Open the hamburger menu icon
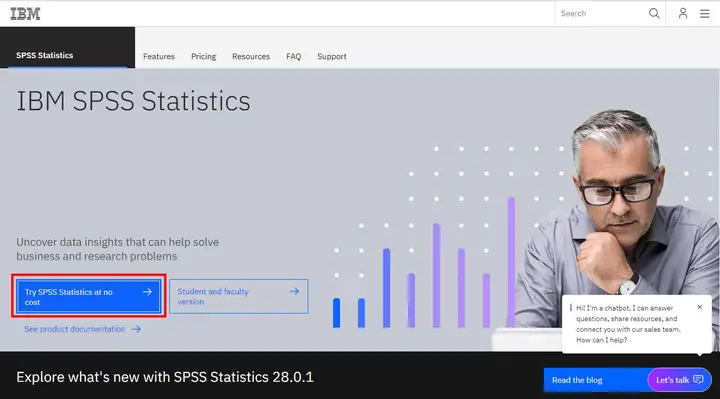This screenshot has width=720, height=399. click(x=705, y=14)
